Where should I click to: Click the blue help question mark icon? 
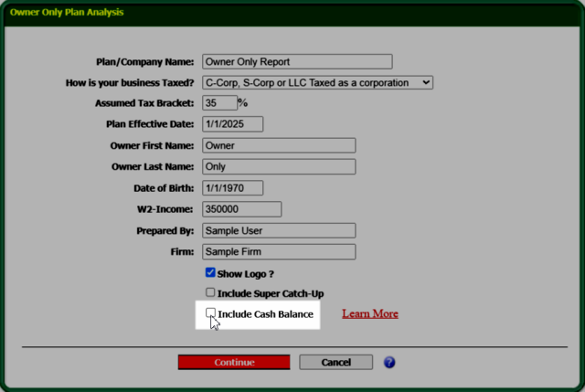[389, 362]
